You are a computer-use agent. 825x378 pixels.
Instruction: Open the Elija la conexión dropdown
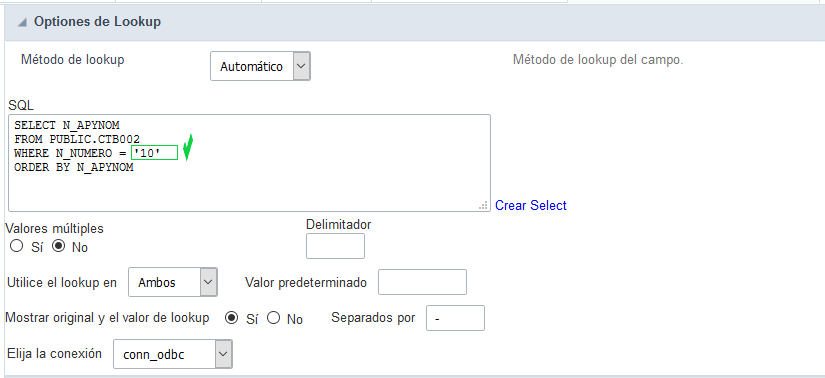[173, 354]
